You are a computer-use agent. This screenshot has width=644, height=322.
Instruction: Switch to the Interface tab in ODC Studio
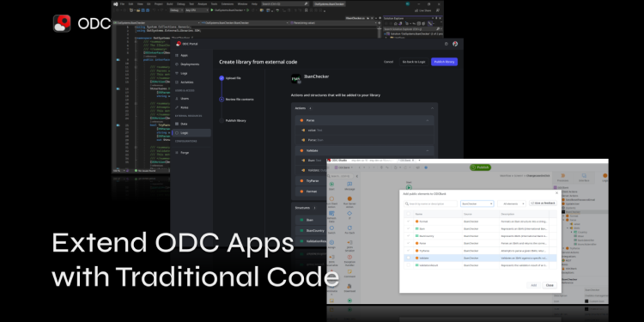click(584, 178)
